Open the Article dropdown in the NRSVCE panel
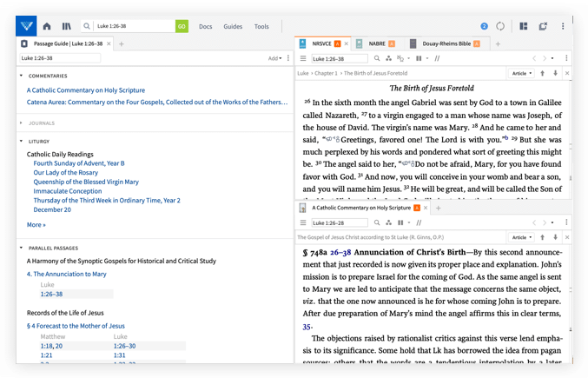Image resolution: width=588 pixels, height=378 pixels. 521,74
